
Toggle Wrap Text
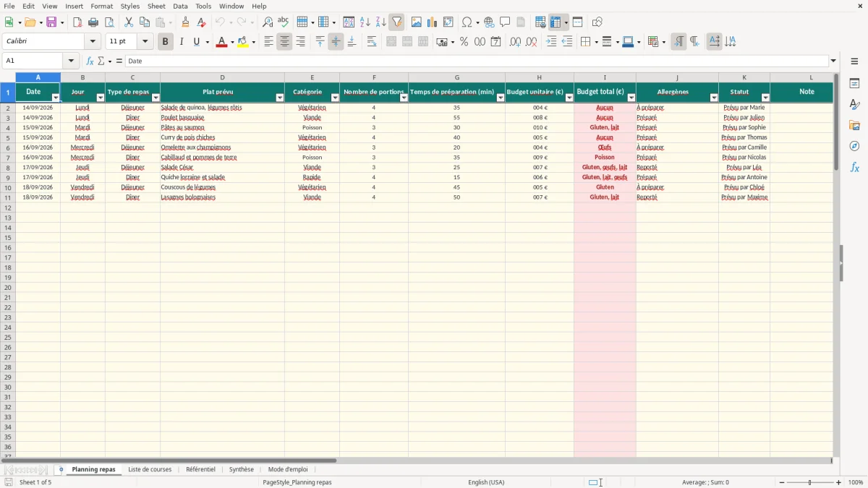pyautogui.click(x=372, y=42)
